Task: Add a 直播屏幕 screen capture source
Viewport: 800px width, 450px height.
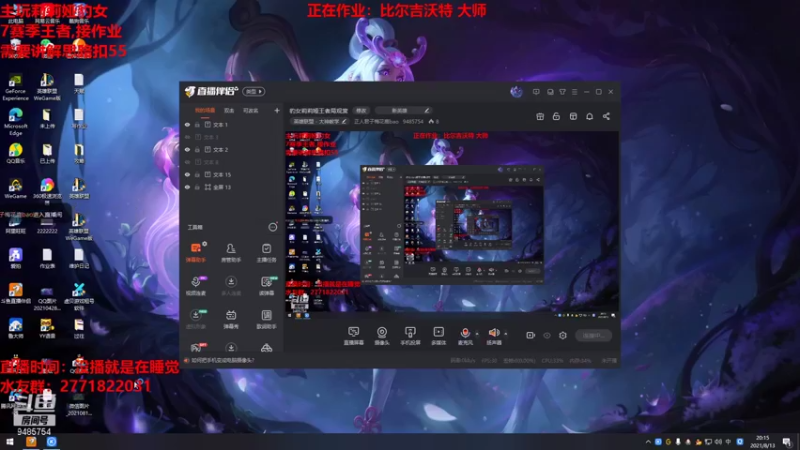Action: (x=354, y=336)
